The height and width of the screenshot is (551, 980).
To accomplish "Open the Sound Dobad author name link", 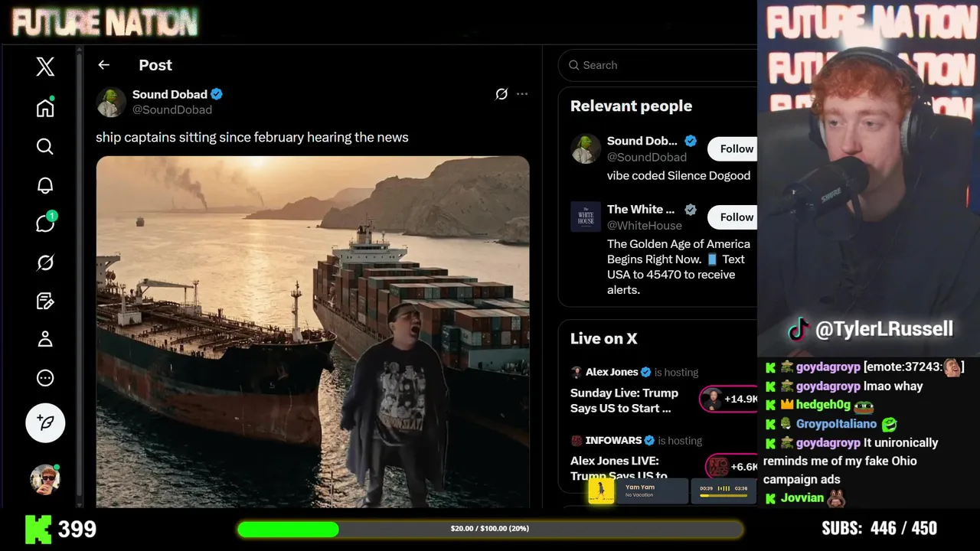I will (x=170, y=94).
